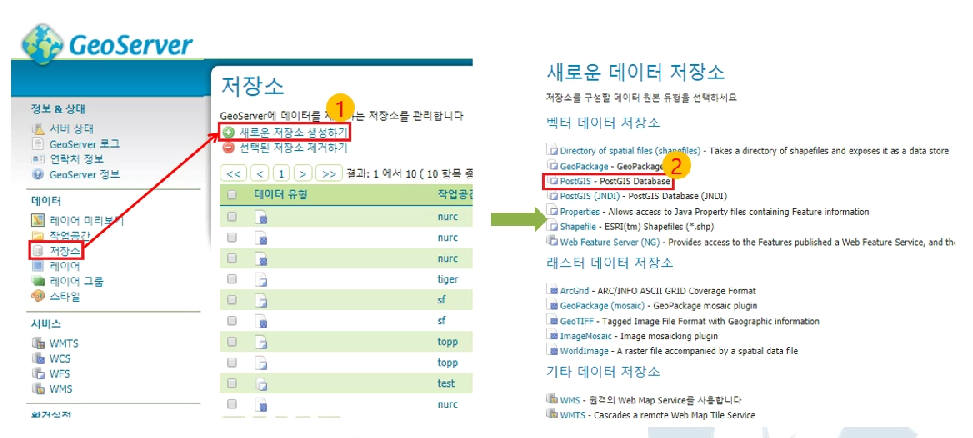Viewport: 973px width, 438px height.
Task: Click the red minus remove-store icon
Action: [229, 148]
